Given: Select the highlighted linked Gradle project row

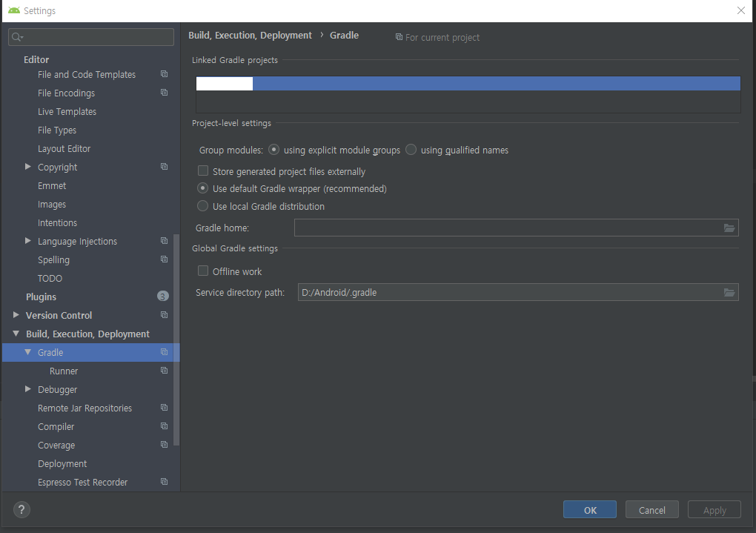Looking at the screenshot, I should click(468, 84).
